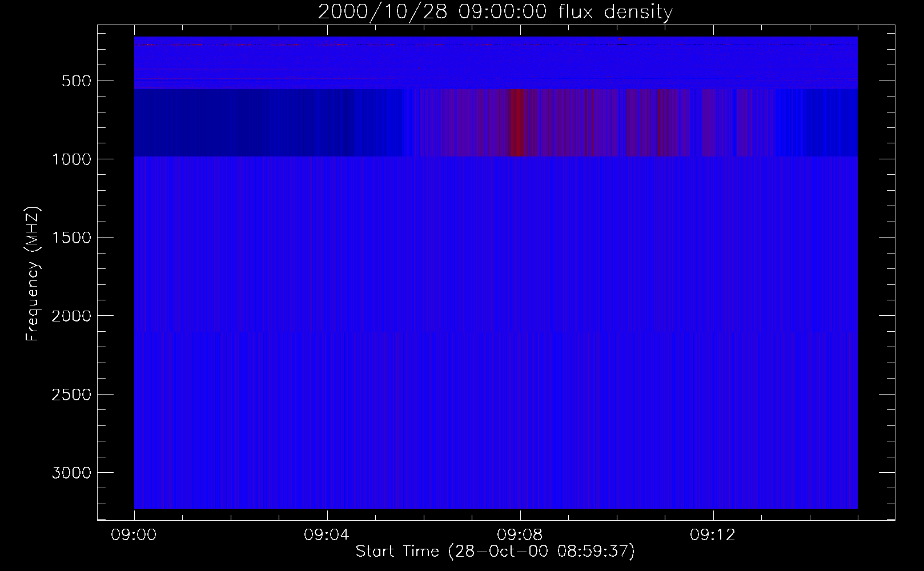Click the 2500 frequency tick label

click(x=71, y=395)
